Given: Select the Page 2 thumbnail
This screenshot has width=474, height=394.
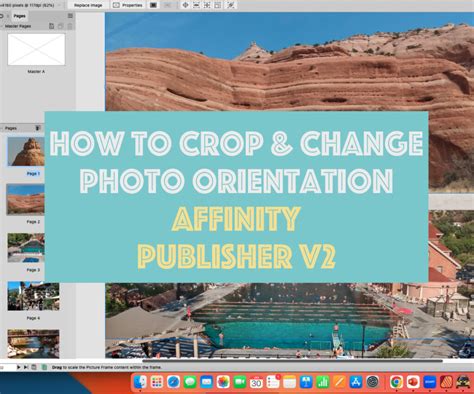Looking at the screenshot, I should click(25, 199).
